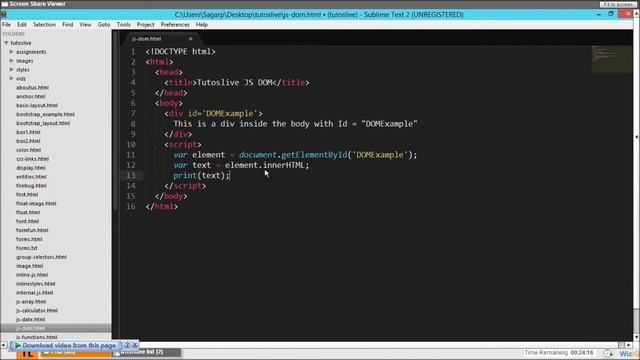This screenshot has height=360, width=640.
Task: Close the js-dom.html editor tab
Action: (x=190, y=39)
